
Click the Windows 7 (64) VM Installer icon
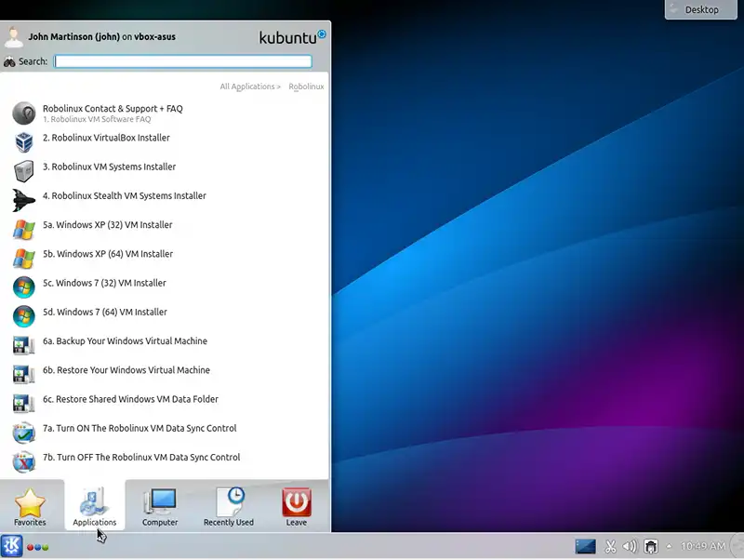pyautogui.click(x=24, y=316)
